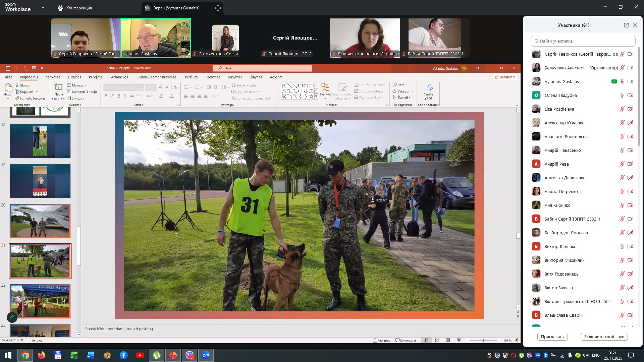Toggle camera icon for Vytautas Gustaitis

coord(630,82)
